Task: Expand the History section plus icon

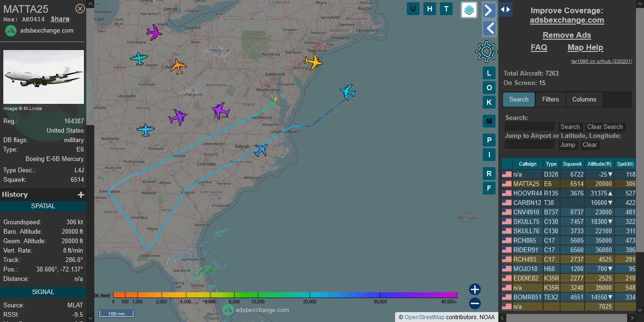Action: [x=81, y=195]
